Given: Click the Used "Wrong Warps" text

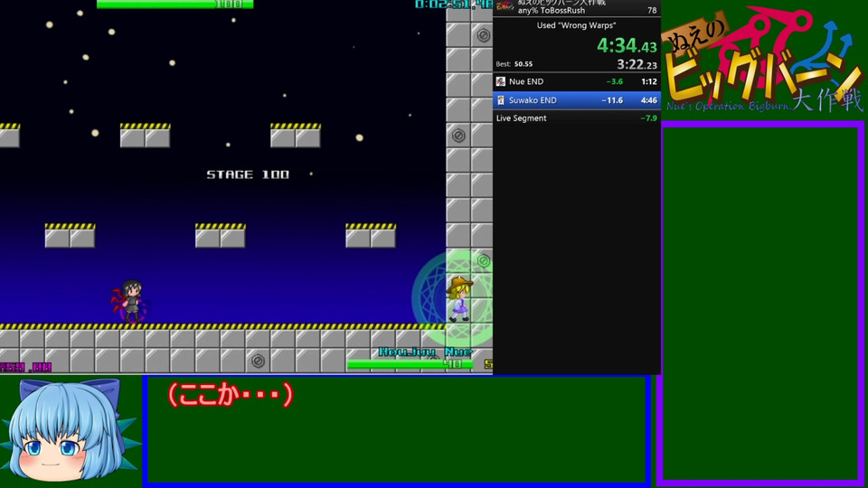Looking at the screenshot, I should click(576, 25).
